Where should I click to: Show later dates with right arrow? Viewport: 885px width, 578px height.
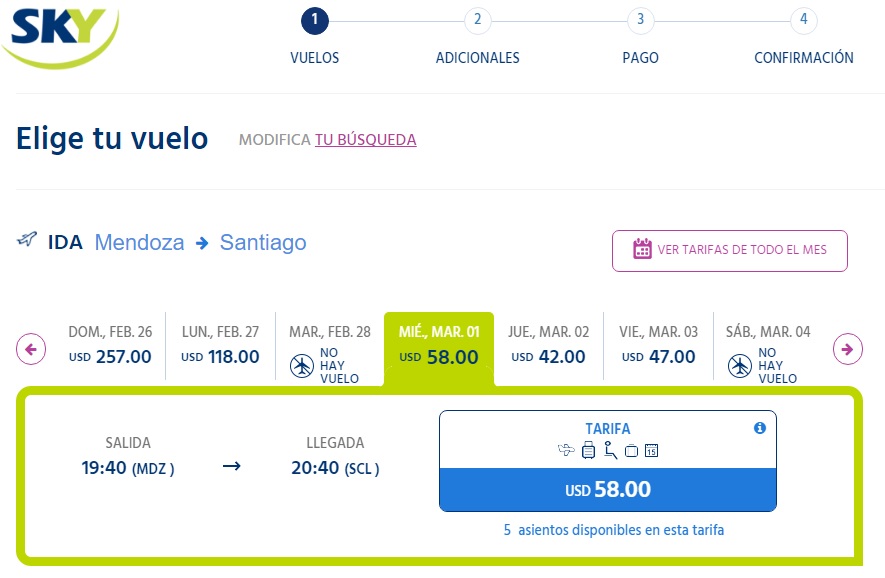point(848,349)
